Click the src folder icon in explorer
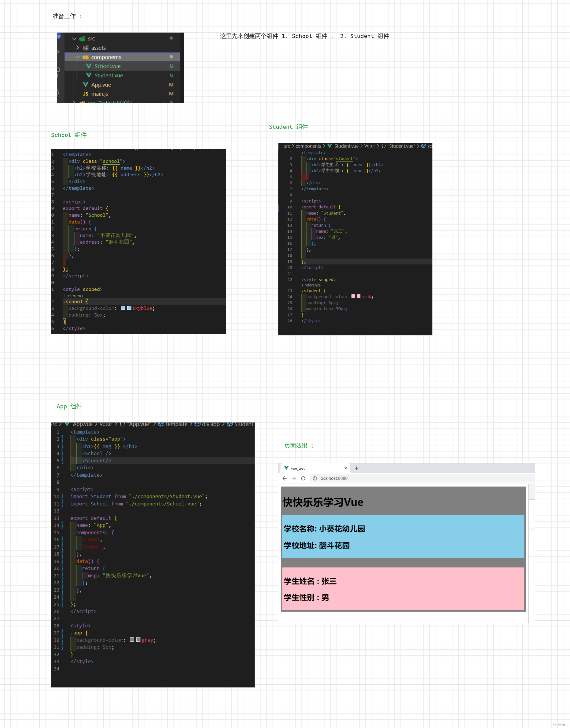 click(82, 39)
